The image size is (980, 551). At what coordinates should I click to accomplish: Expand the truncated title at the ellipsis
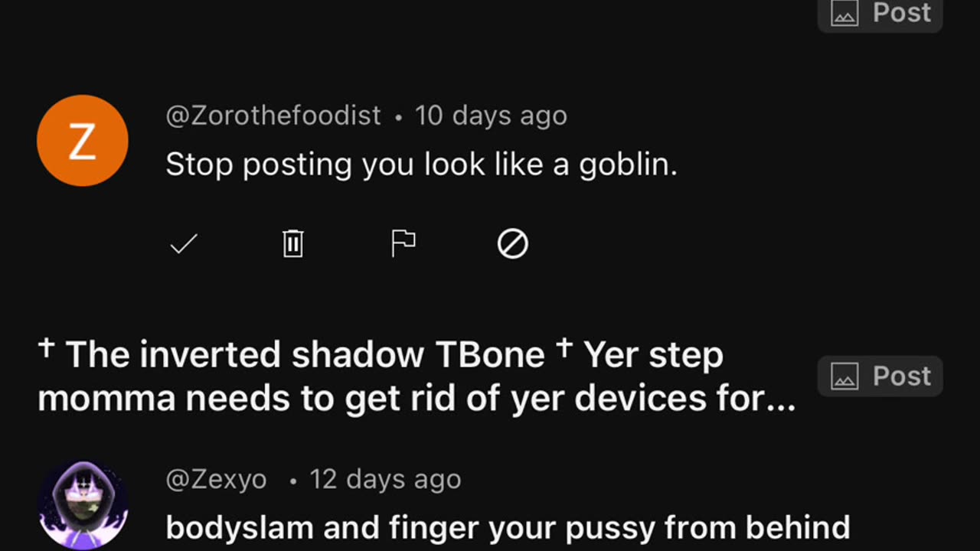click(x=780, y=399)
